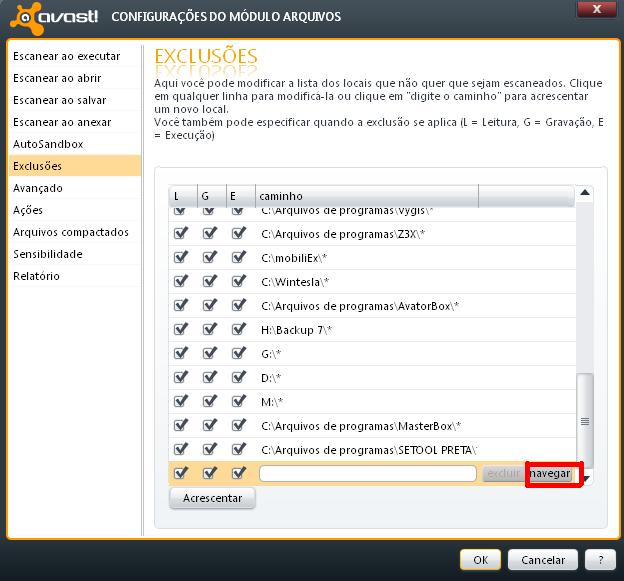Select the Exclusões section

point(75,166)
